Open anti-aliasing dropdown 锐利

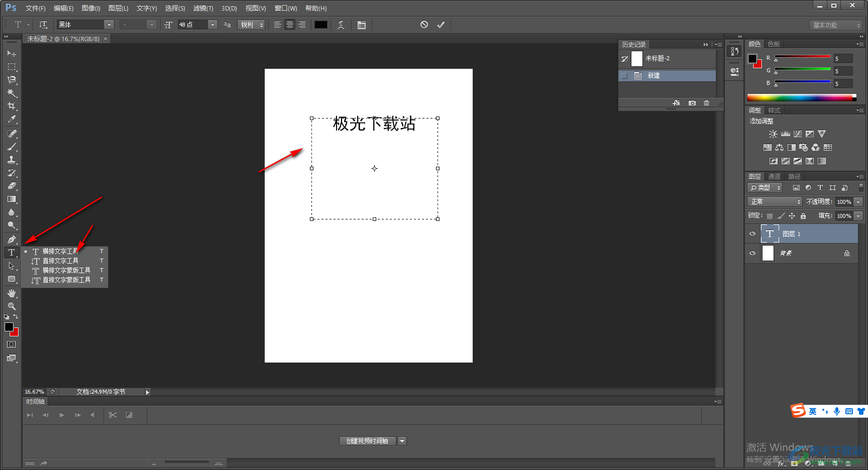(x=252, y=25)
